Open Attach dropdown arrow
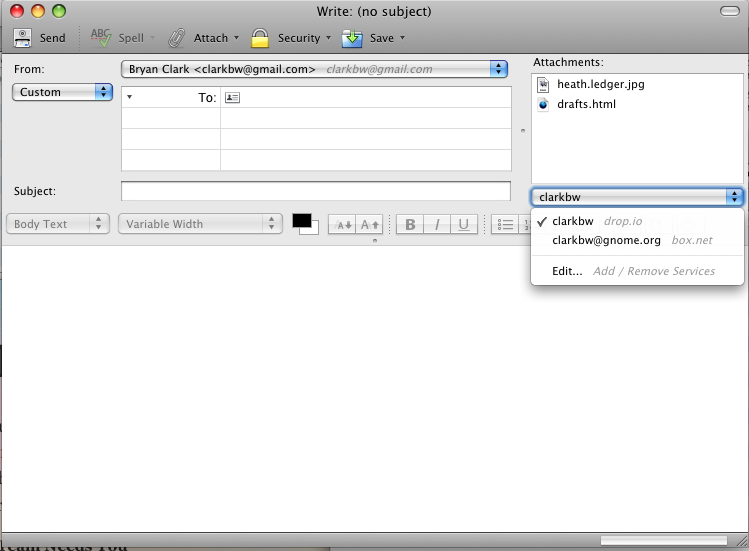The image size is (749, 551). tap(236, 38)
